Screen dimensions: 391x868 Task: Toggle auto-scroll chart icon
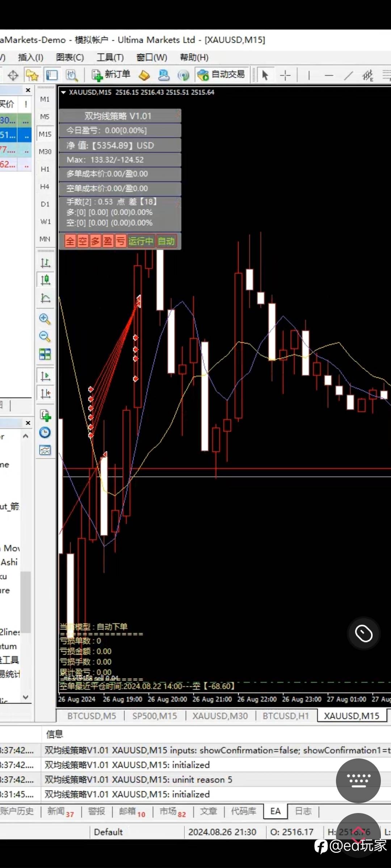pos(45,376)
